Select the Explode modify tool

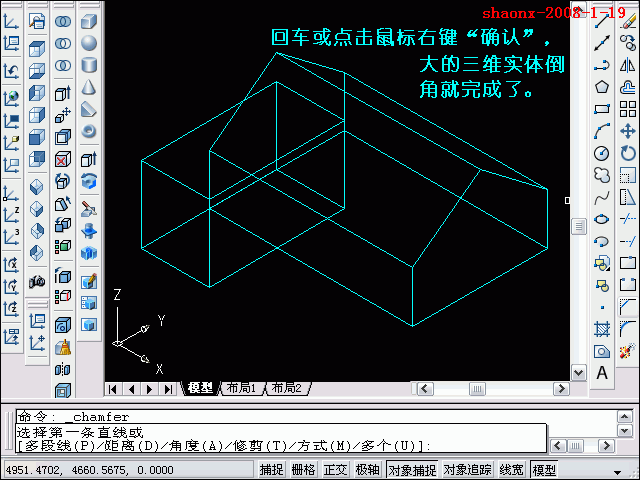(628, 351)
